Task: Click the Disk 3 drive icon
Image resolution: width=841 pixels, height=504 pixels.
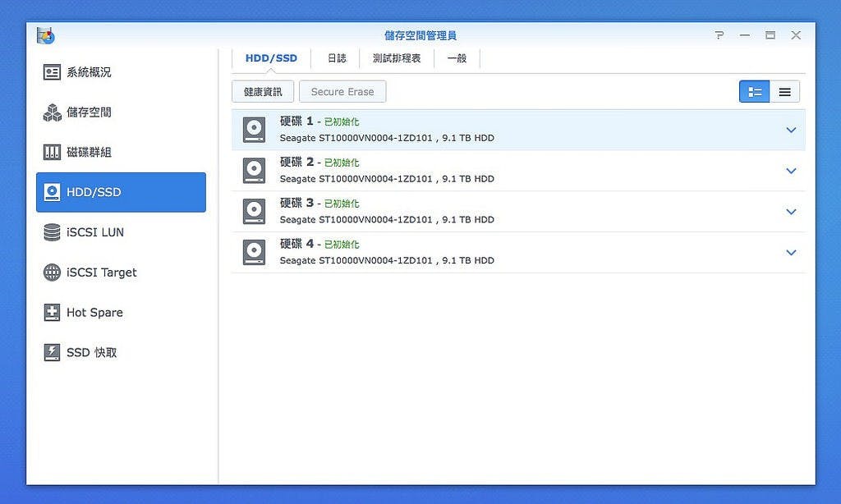Action: tap(255, 212)
